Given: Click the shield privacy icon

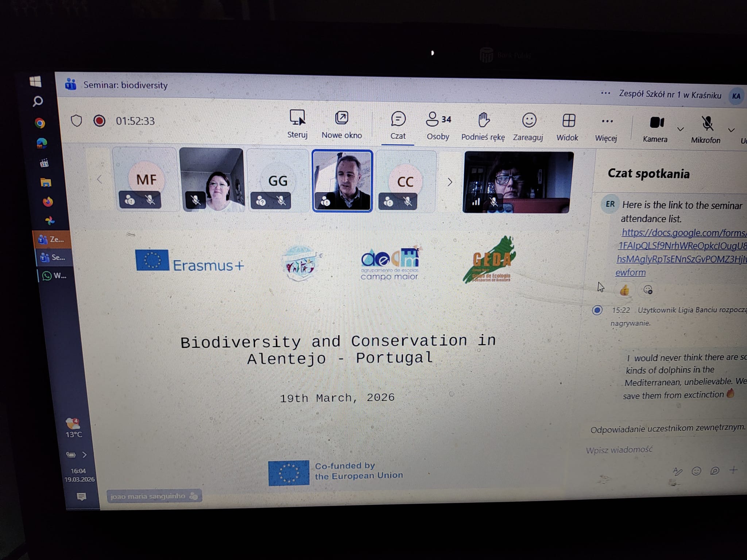Looking at the screenshot, I should tap(76, 121).
